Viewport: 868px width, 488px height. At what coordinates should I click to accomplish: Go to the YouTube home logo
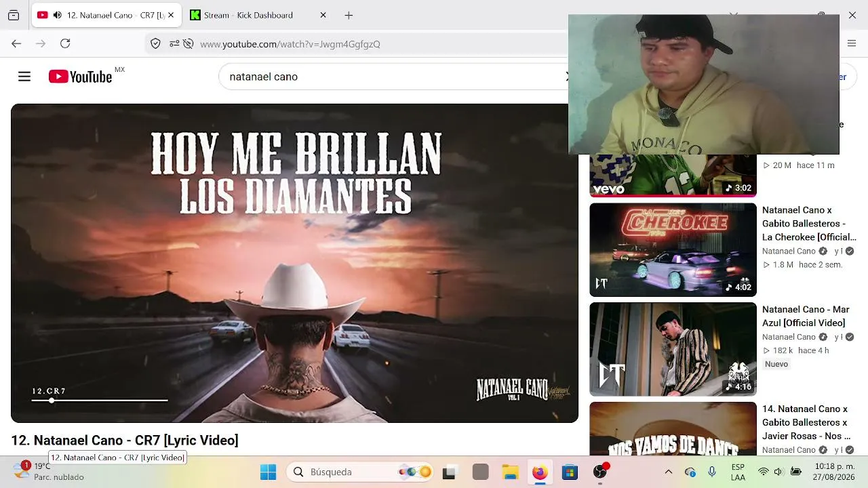coord(81,77)
